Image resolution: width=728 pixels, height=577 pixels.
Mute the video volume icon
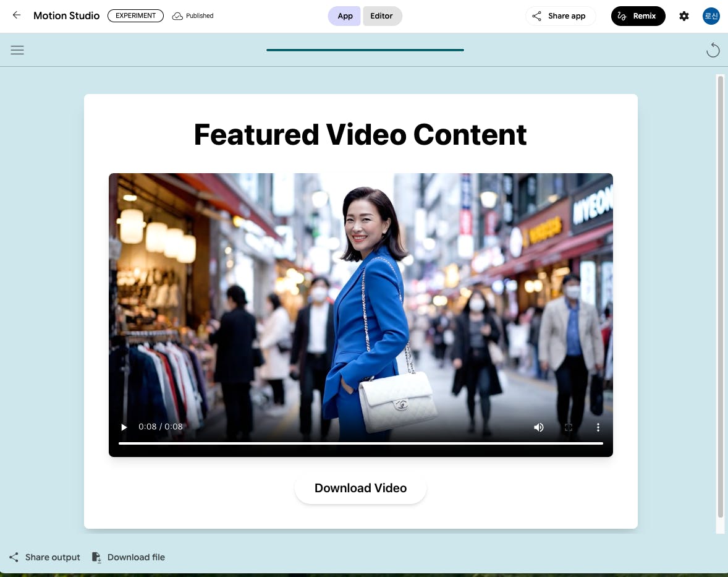tap(538, 427)
